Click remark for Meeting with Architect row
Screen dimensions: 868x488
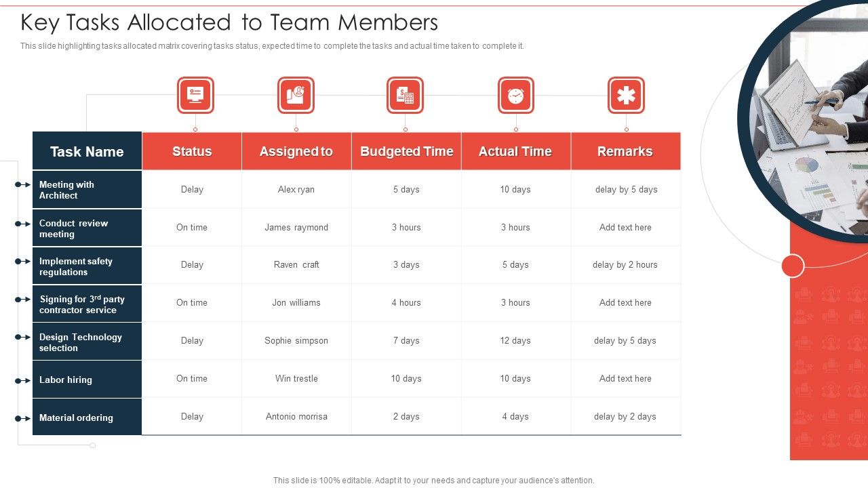(x=627, y=190)
